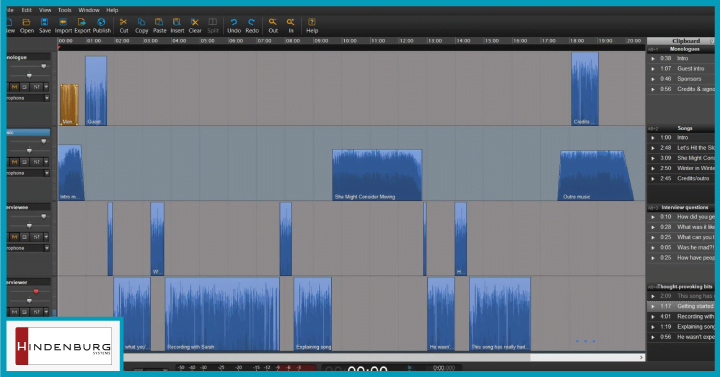This screenshot has width=720, height=377.
Task: Click the 10:00 mark on the time ruler
Action: tap(349, 41)
